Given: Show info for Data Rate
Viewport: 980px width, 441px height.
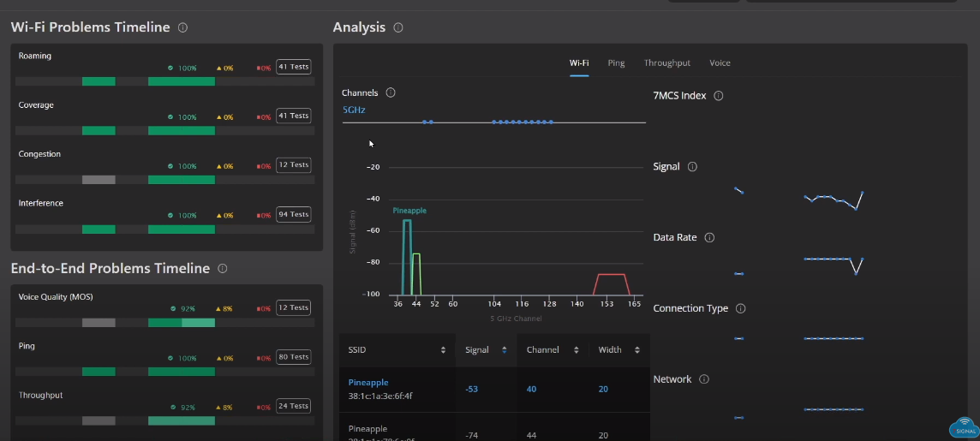Looking at the screenshot, I should [x=709, y=237].
